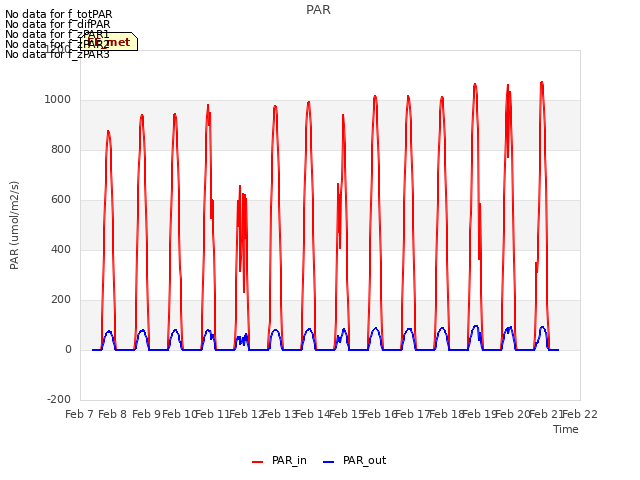Click the 200 y-axis tick label
This screenshot has height=480, width=640.
tap(61, 300)
